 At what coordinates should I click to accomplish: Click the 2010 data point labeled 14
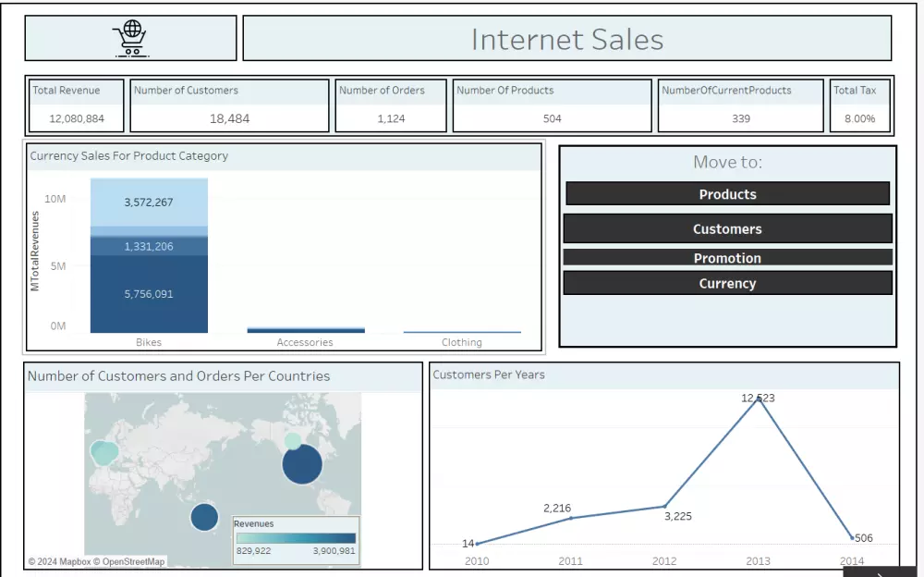[x=477, y=544]
